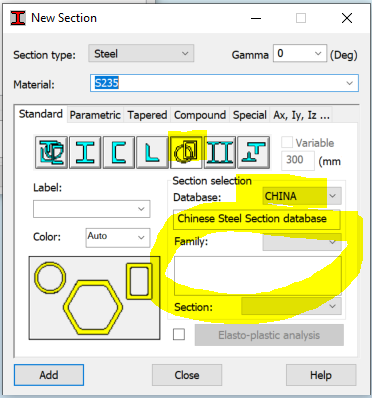
Task: Open the Database CHINA dropdown
Action: (302, 196)
